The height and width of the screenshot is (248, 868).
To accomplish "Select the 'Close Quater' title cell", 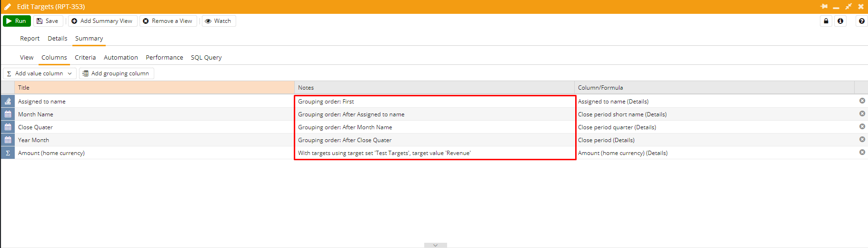I will tap(155, 127).
